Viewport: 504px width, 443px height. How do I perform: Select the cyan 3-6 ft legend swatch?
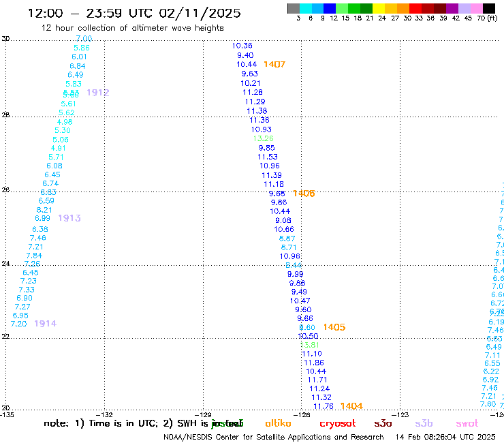306,8
